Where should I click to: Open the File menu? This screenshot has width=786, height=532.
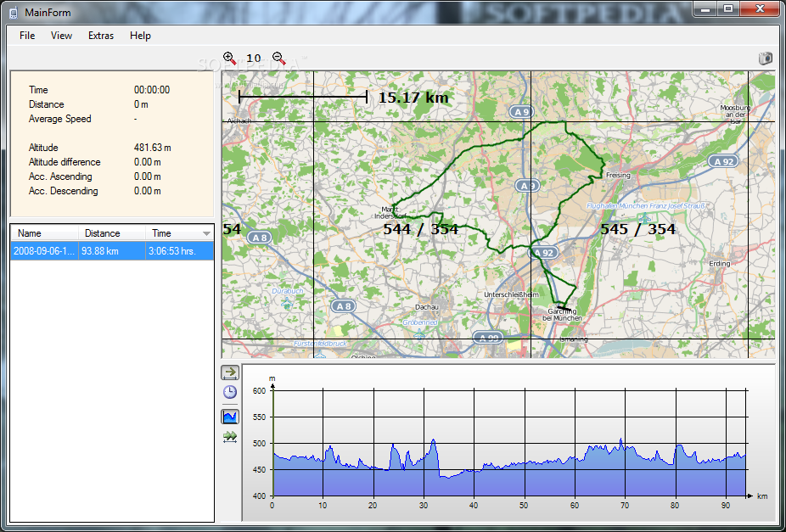27,36
